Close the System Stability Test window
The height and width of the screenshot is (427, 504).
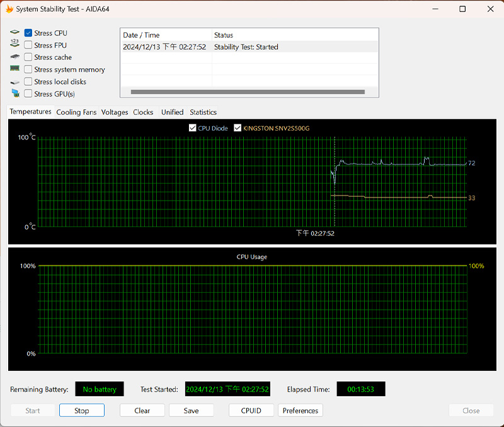491,9
